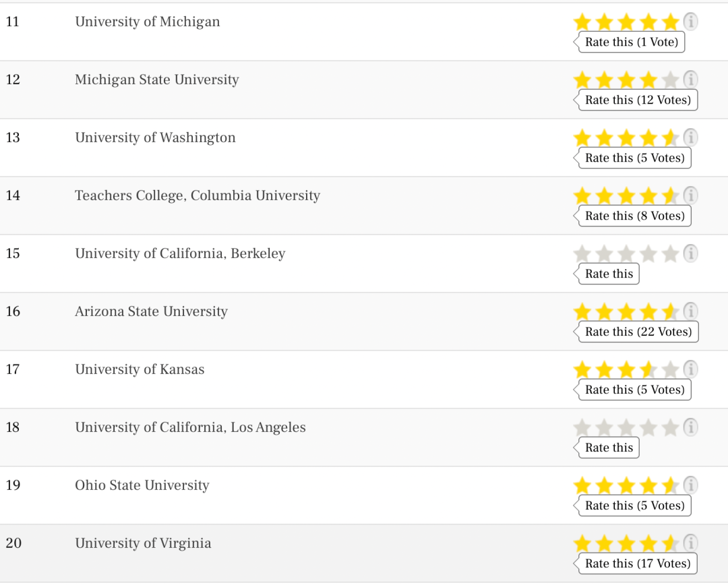728x585 pixels.
Task: Open info icon for Teachers College, Columbia University
Action: 690,195
